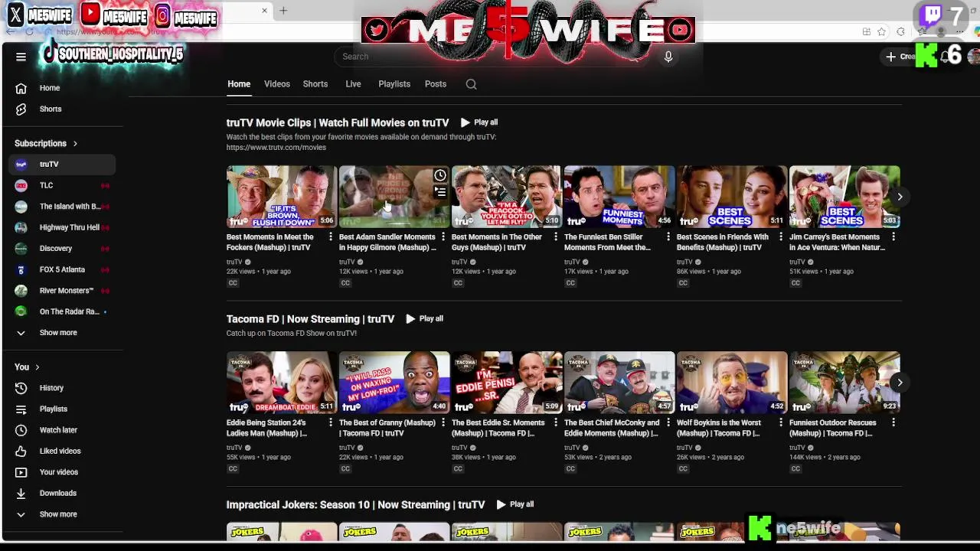Click the channel search magnifier icon
This screenshot has height=551, width=980.
472,84
